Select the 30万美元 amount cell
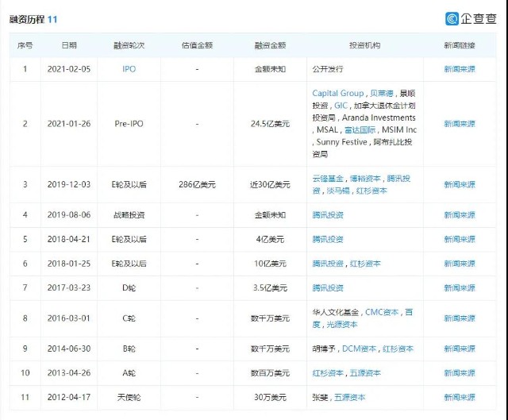This screenshot has width=508, height=420. (270, 397)
